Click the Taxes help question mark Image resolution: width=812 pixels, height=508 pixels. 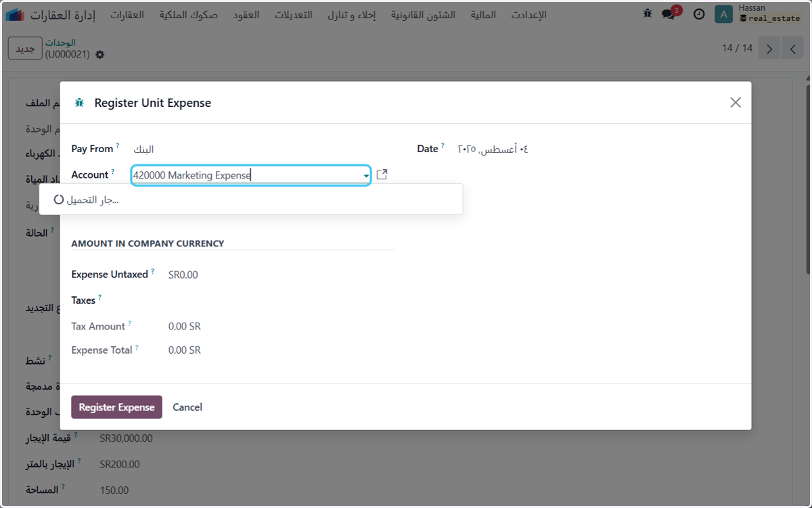click(100, 297)
